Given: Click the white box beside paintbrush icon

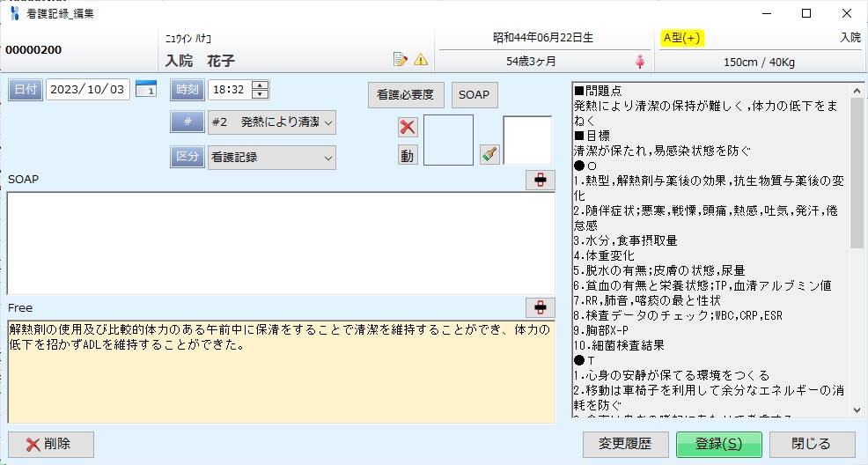Looking at the screenshot, I should tap(527, 140).
